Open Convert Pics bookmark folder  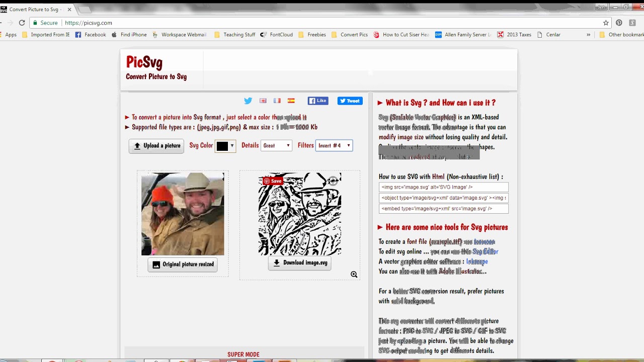[349, 35]
